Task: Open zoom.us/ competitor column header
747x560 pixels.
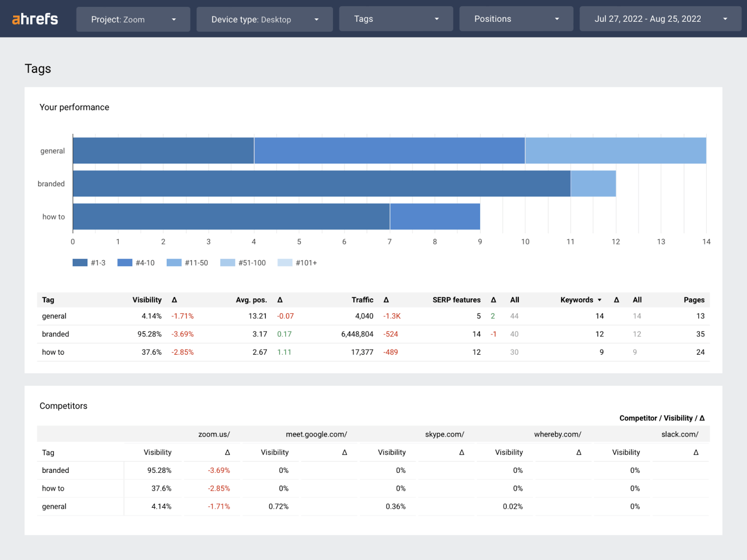Action: [213, 434]
